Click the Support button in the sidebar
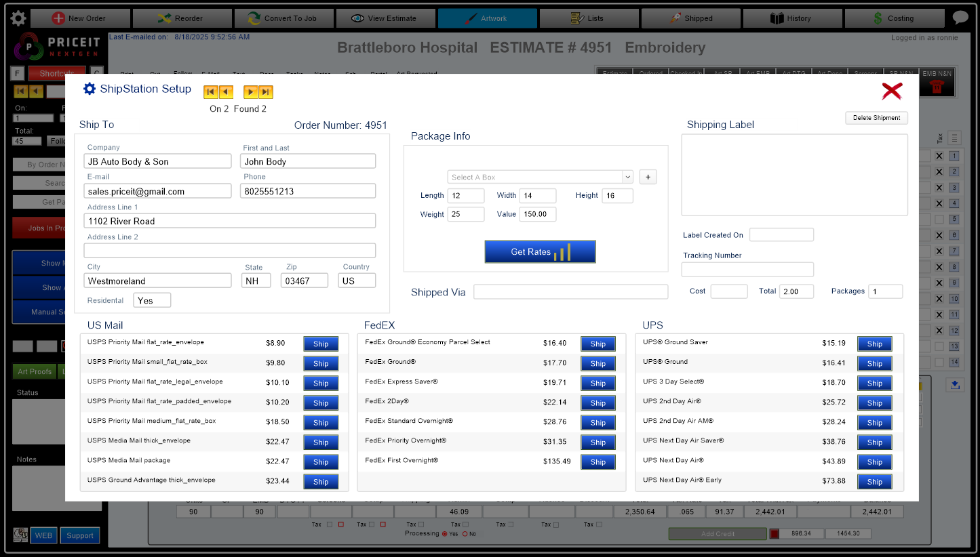This screenshot has width=980, height=557. [x=80, y=535]
